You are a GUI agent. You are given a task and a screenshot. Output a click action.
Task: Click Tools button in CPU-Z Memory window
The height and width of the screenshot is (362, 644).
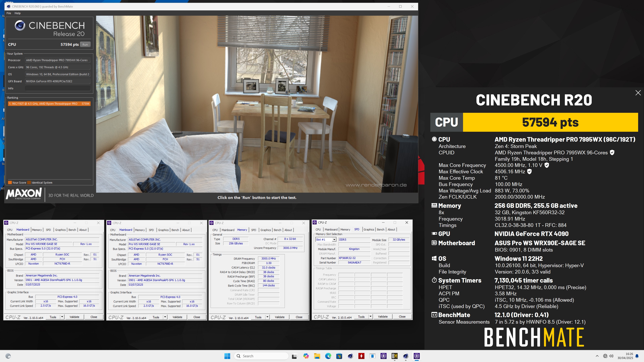click(x=258, y=317)
